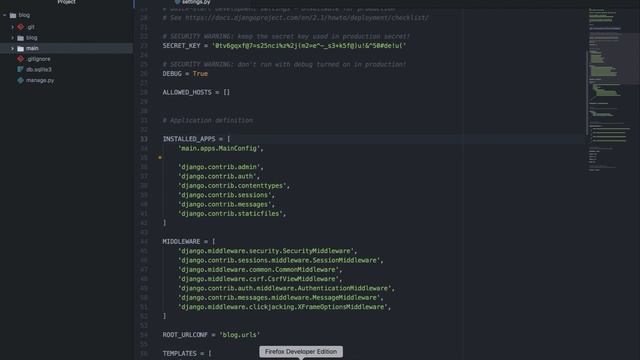Screen dimensions: 640x360
Task: Click the Application definition comment
Action: tap(208, 120)
